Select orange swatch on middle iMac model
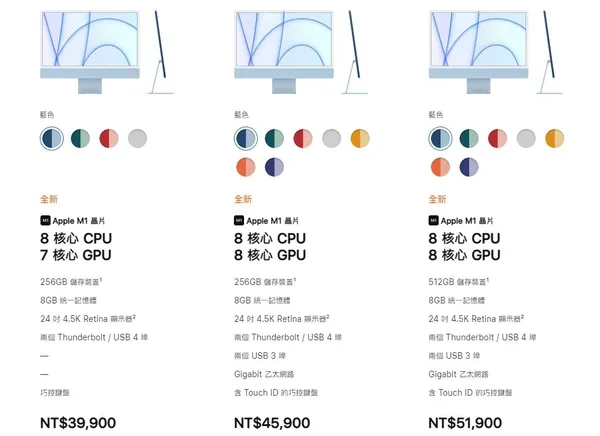 pyautogui.click(x=246, y=167)
